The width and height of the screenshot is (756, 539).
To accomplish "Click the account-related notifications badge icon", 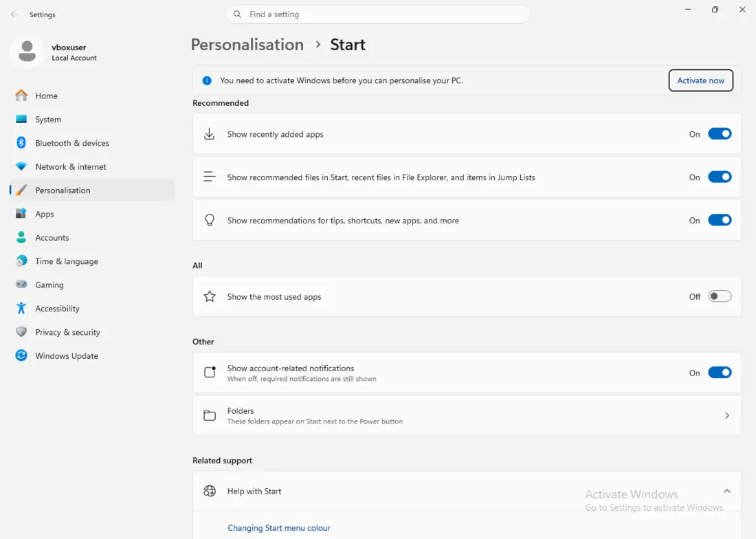I will [x=210, y=372].
